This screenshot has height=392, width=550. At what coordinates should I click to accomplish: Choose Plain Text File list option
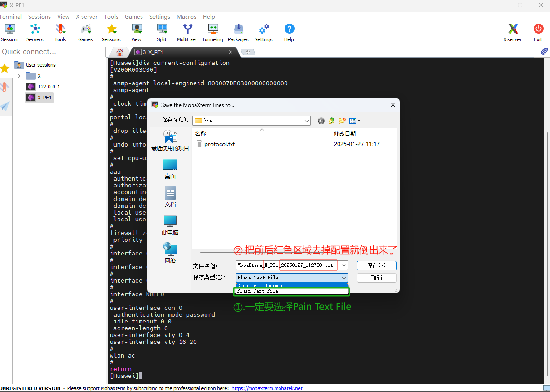(x=292, y=291)
